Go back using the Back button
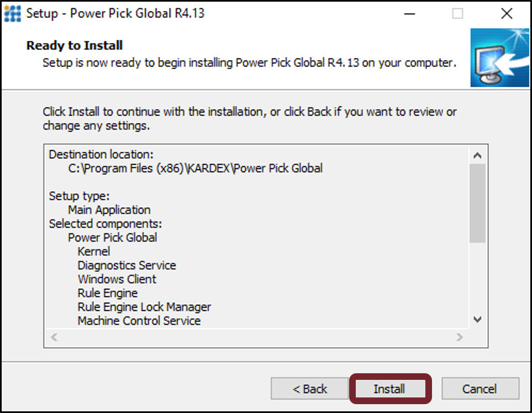532x413 pixels. [x=309, y=389]
